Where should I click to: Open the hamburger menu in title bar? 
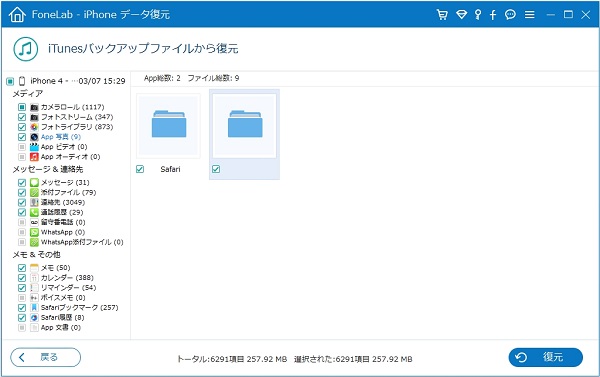(x=530, y=15)
